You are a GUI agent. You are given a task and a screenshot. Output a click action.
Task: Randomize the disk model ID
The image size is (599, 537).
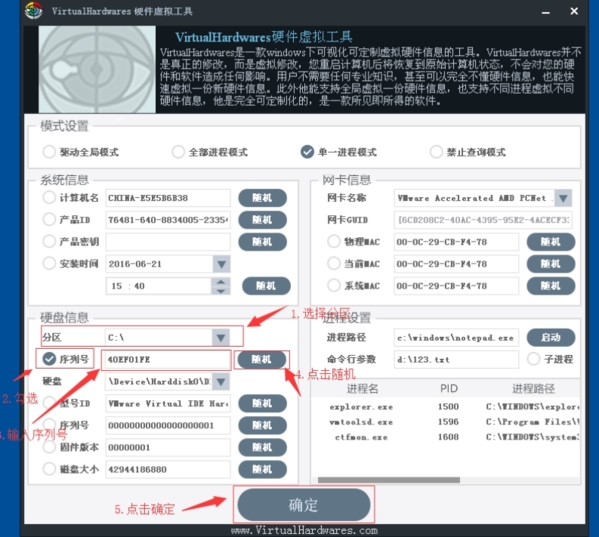coord(262,403)
